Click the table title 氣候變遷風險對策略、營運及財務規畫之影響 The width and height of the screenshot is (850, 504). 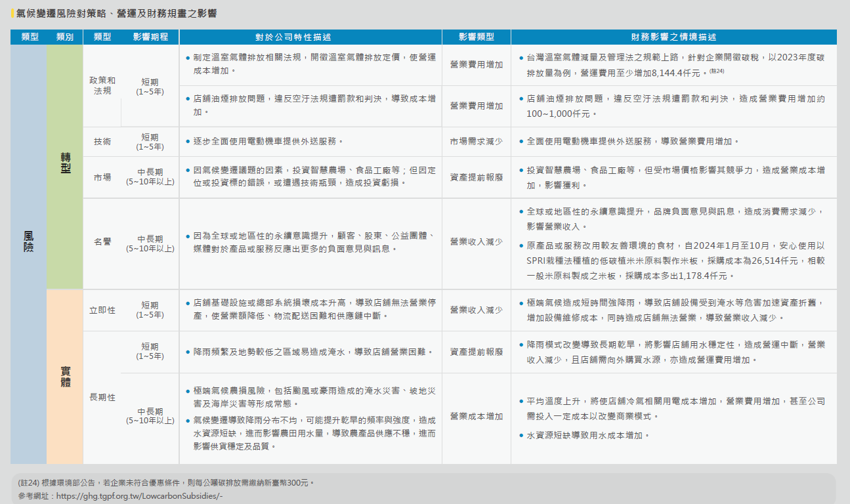pos(116,13)
